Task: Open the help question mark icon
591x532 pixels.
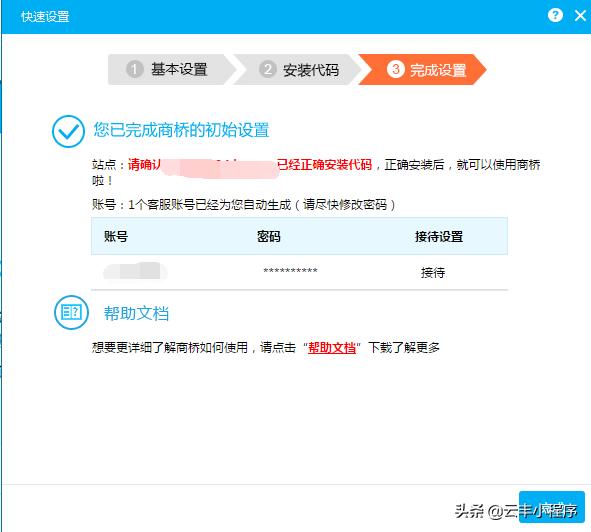Action: tap(555, 15)
